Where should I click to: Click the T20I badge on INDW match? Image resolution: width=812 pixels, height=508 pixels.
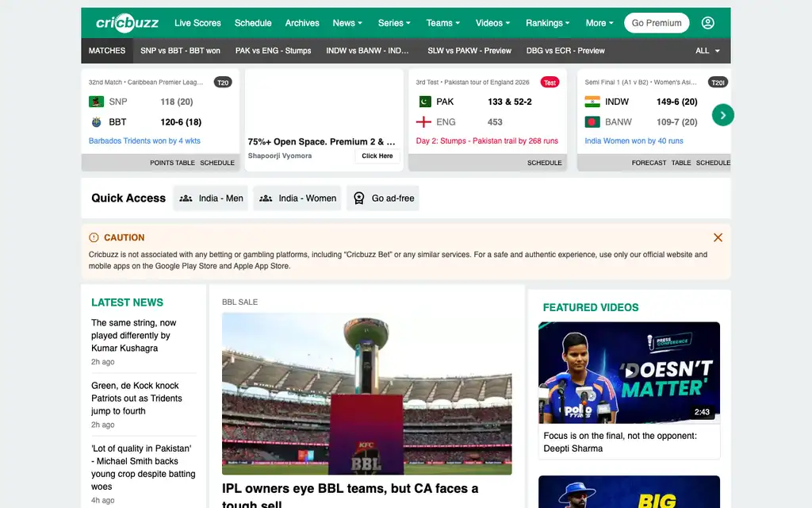click(x=718, y=83)
